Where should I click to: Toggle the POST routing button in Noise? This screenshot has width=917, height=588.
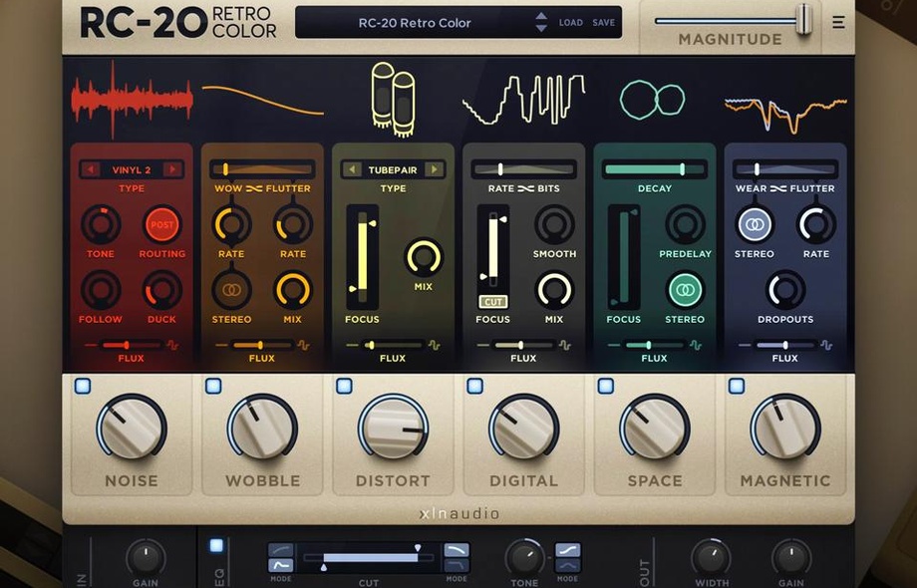[x=161, y=225]
